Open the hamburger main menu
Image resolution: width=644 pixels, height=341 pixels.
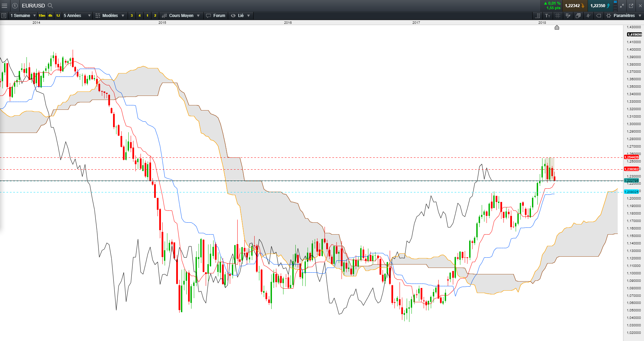(4, 6)
